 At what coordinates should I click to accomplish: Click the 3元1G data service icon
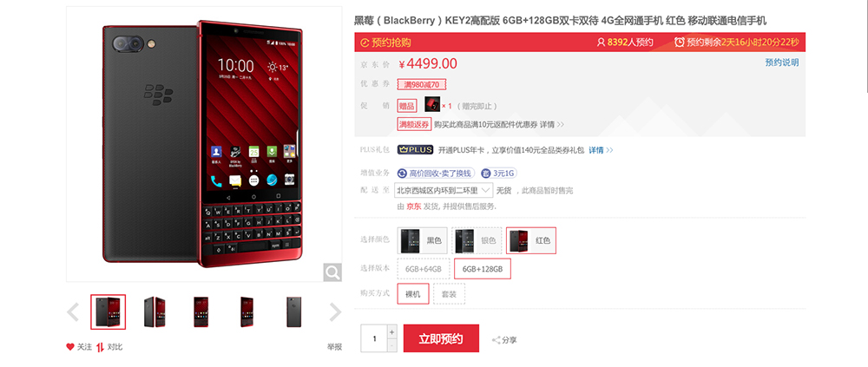click(x=486, y=174)
